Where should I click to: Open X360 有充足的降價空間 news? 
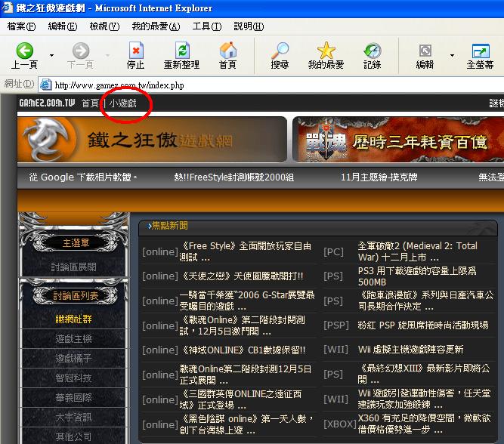425,424
